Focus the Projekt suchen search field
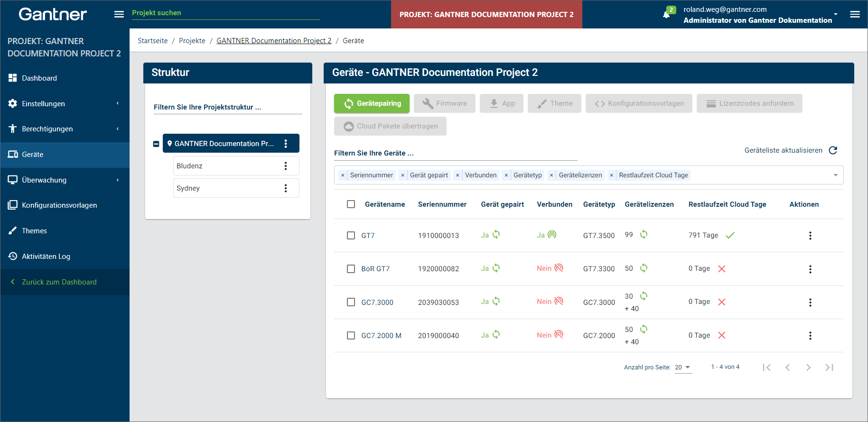Screen dimensions: 868x422 click(x=226, y=13)
